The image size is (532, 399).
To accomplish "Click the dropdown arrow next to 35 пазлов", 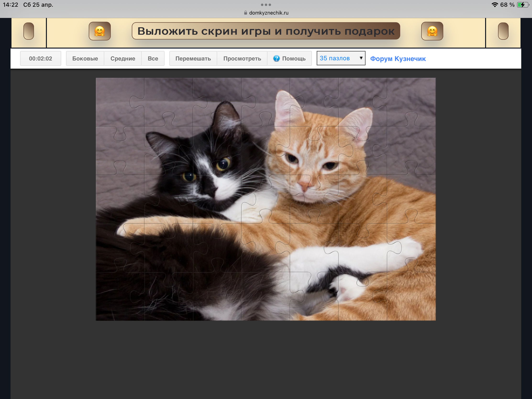I will 361,58.
